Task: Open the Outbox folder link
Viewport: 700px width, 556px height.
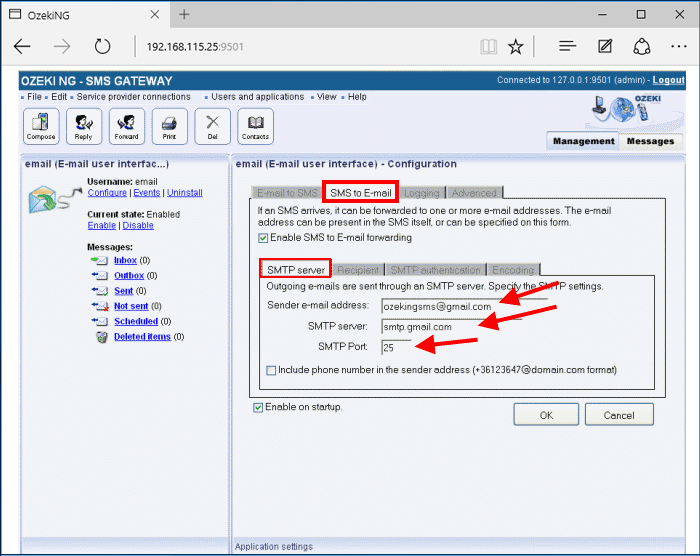Action: [x=129, y=276]
